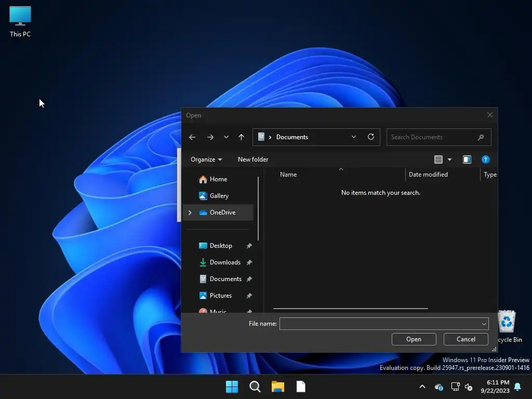Click the pin icon beside Pictures
This screenshot has height=399, width=532.
tap(249, 296)
